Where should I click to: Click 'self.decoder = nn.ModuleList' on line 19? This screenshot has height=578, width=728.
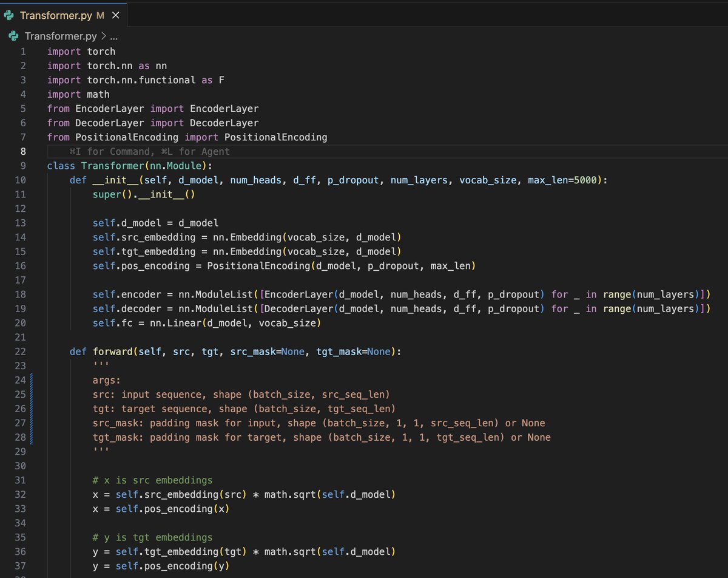pos(172,308)
